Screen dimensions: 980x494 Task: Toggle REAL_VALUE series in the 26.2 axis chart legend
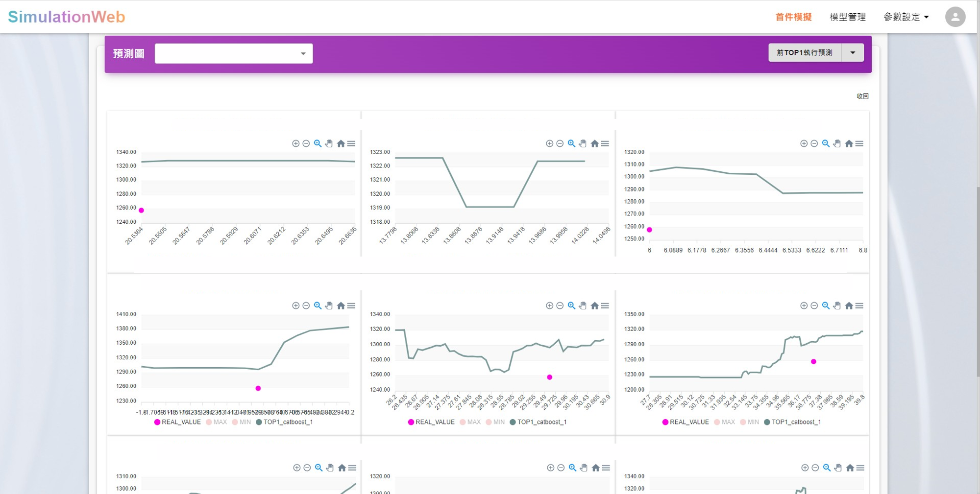pyautogui.click(x=431, y=422)
